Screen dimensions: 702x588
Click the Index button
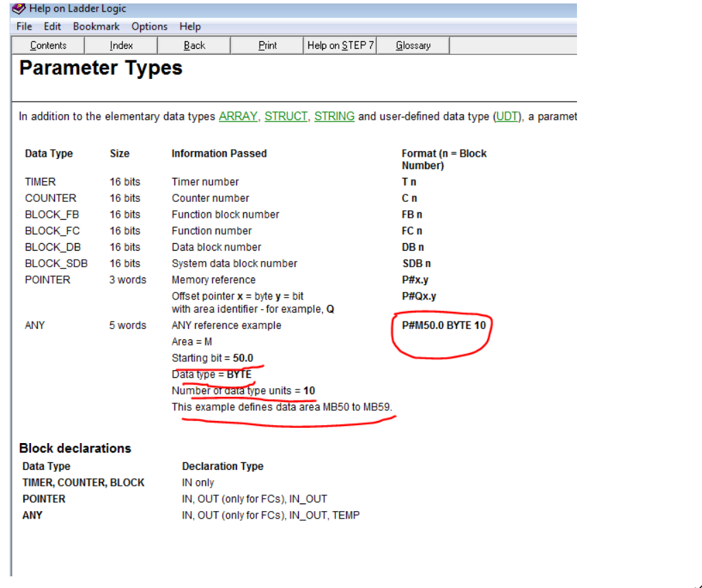[x=122, y=45]
